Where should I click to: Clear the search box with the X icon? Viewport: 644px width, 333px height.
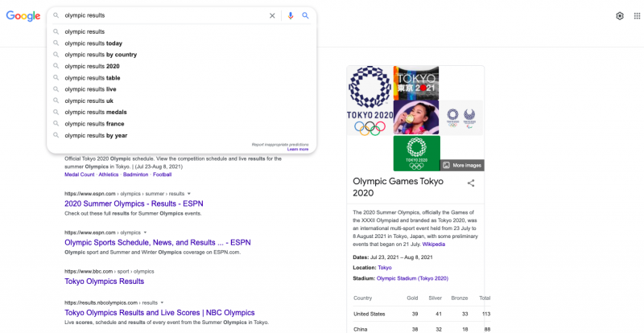tap(272, 15)
